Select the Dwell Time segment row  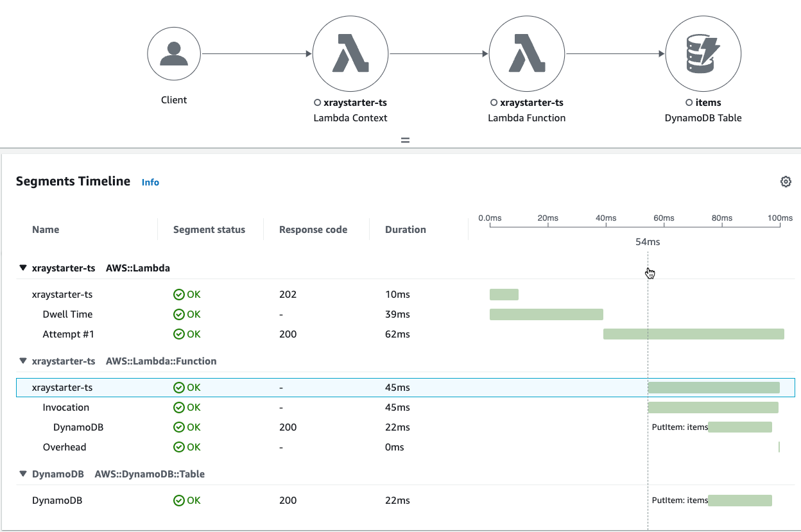click(x=405, y=314)
